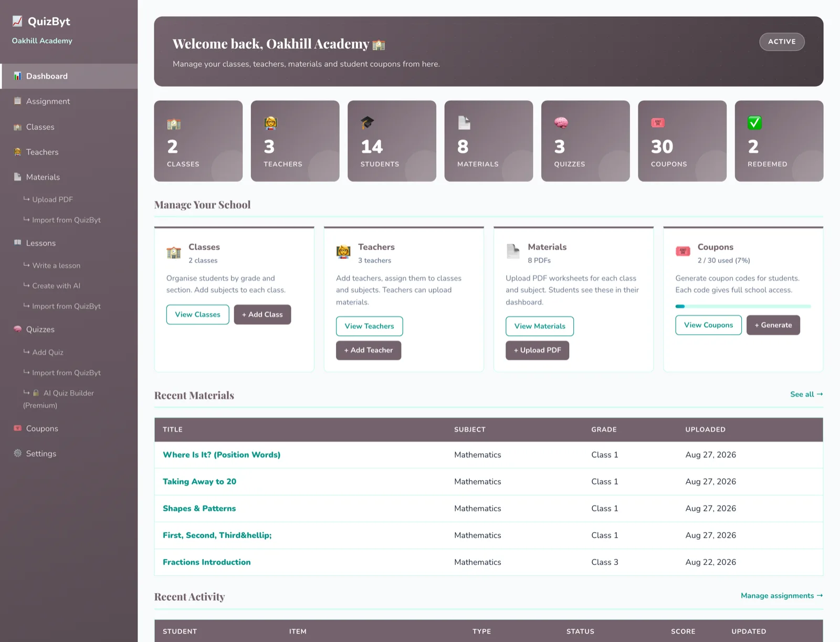Click the Materials document icon in sidebar
The width and height of the screenshot is (840, 642).
point(17,177)
